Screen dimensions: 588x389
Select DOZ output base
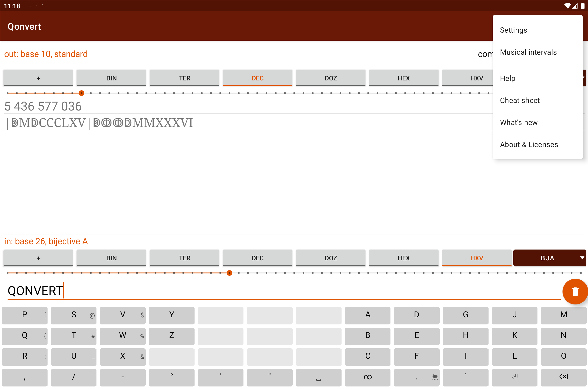click(x=331, y=78)
